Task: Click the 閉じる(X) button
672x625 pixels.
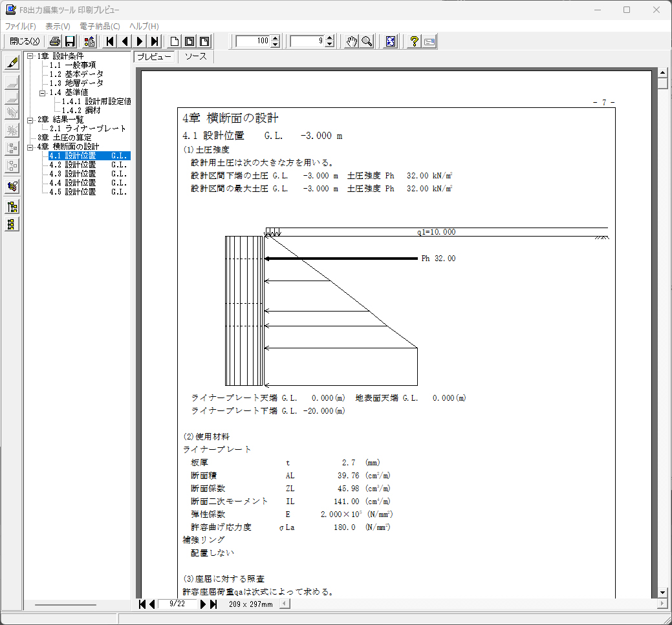Action: [x=25, y=41]
